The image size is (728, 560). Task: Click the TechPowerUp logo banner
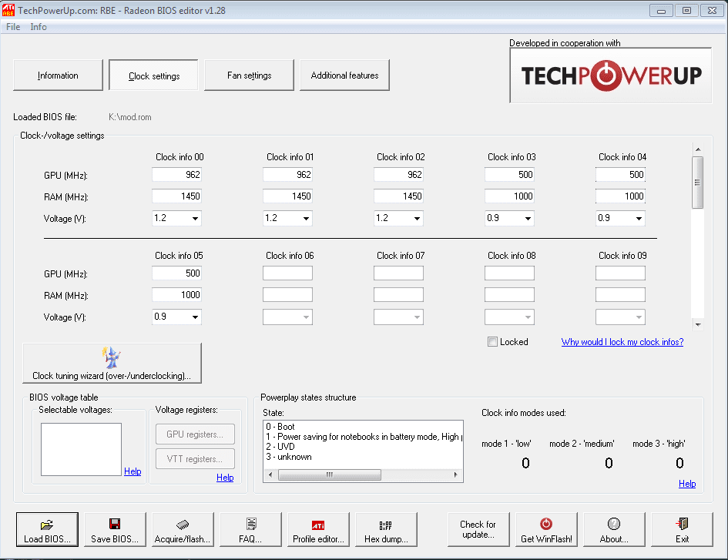(x=611, y=75)
